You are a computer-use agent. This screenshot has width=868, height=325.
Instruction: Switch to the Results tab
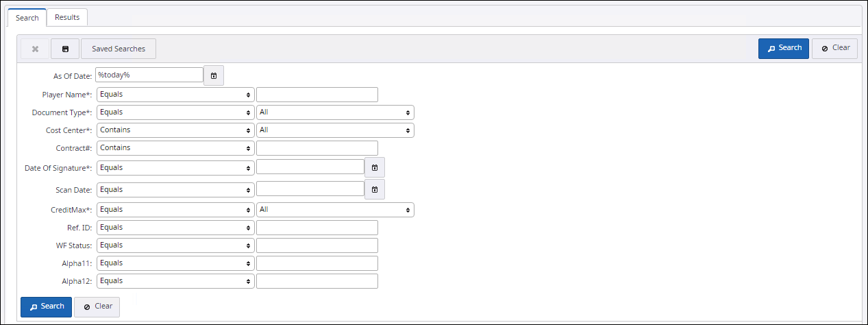[x=67, y=17]
